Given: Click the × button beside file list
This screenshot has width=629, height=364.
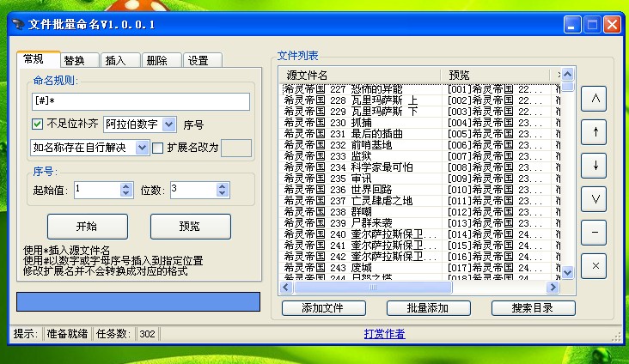Looking at the screenshot, I should tap(594, 266).
